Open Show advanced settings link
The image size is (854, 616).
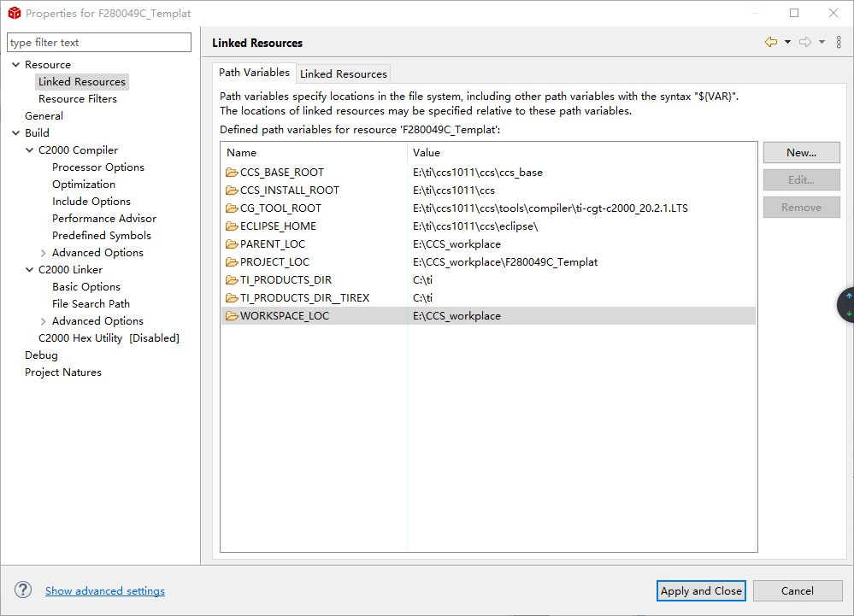(105, 591)
